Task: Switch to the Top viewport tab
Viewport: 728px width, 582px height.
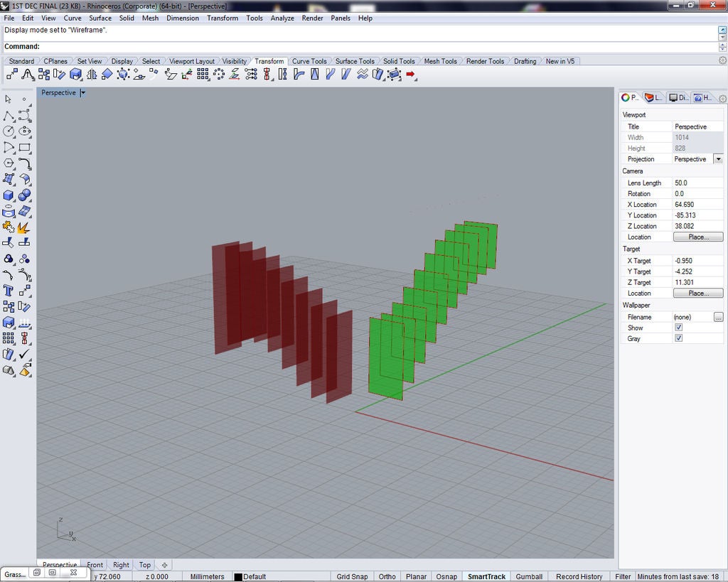Action: (x=145, y=565)
